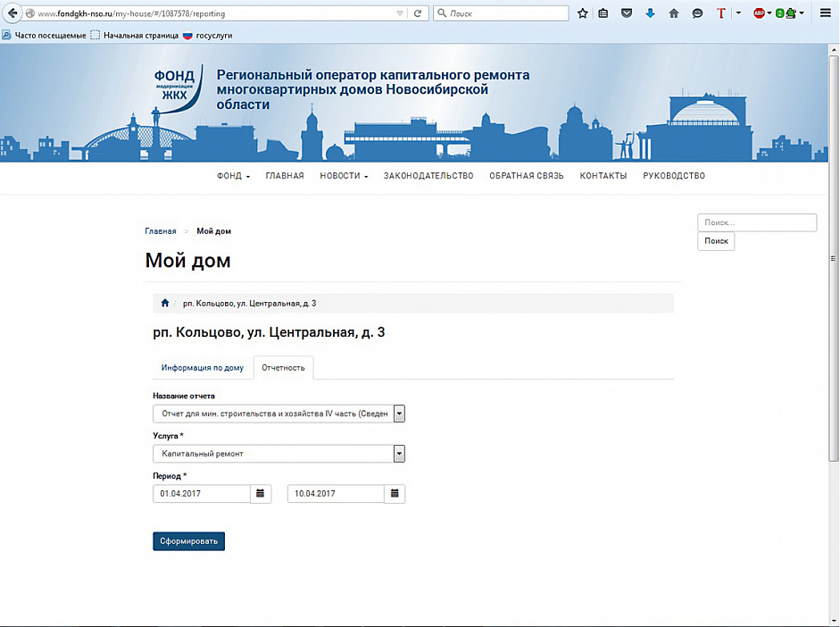The width and height of the screenshot is (840, 627).
Task: Click the browser Поиск search box
Action: [501, 13]
